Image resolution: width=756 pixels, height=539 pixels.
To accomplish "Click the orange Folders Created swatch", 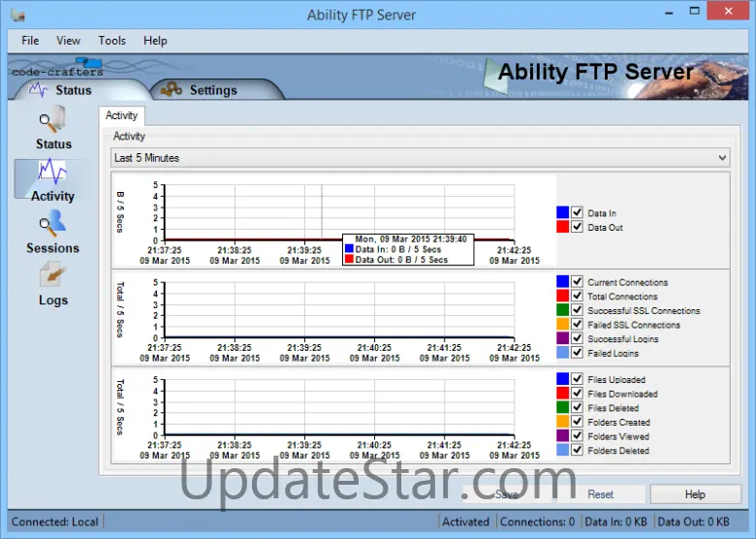I will pos(563,422).
